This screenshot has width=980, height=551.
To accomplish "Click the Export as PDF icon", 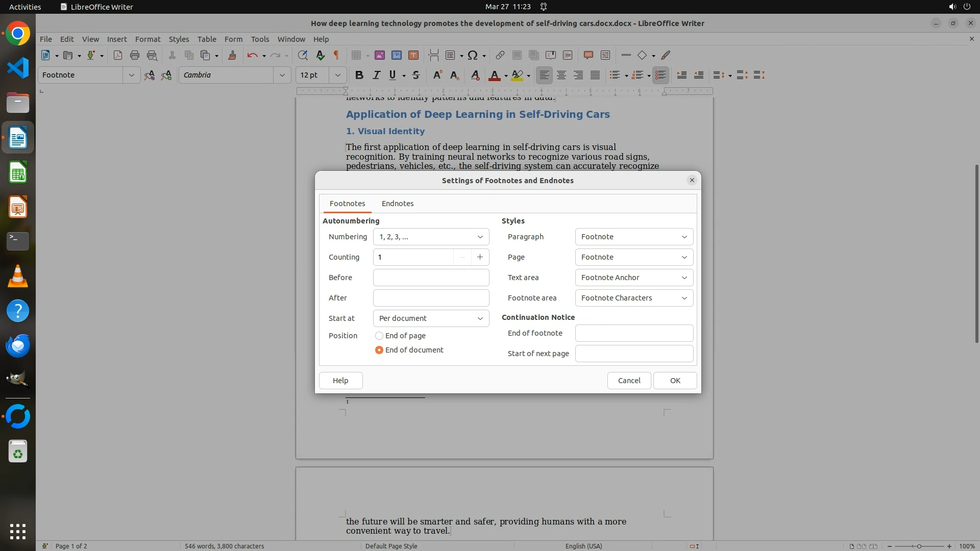I will point(118,55).
